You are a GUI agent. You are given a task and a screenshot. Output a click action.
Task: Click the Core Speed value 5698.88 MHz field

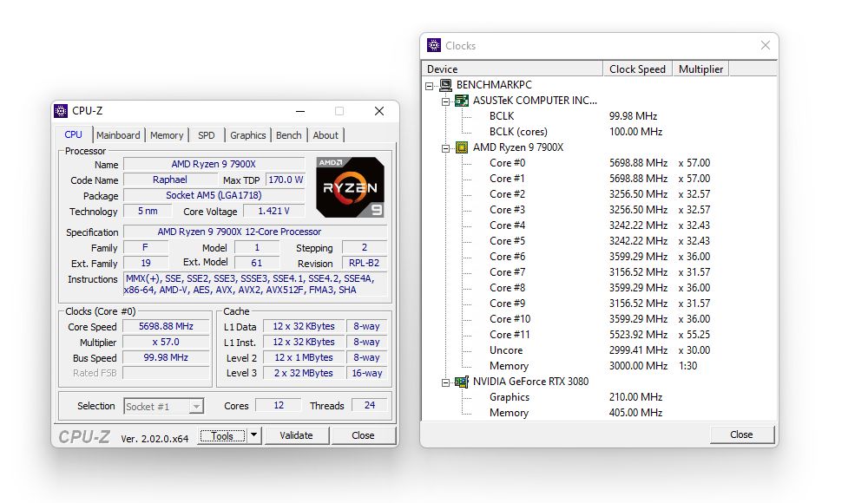click(x=166, y=326)
